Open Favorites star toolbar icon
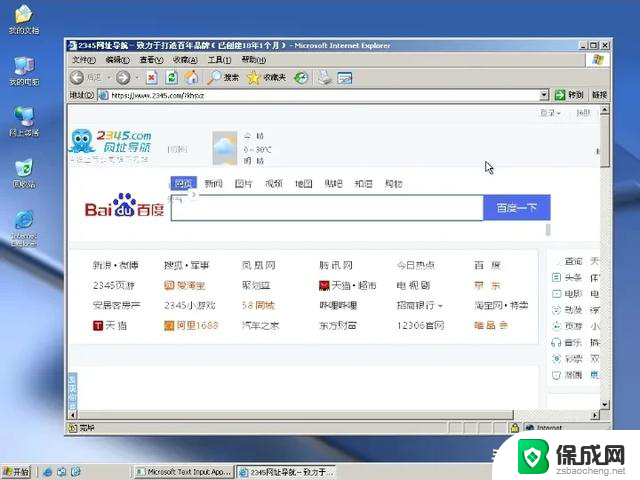Image resolution: width=640 pixels, height=480 pixels. 253,78
